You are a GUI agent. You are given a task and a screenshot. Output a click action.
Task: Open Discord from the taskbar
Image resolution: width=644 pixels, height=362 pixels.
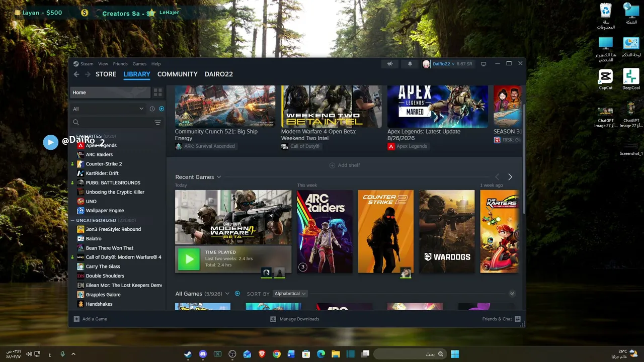(x=203, y=354)
